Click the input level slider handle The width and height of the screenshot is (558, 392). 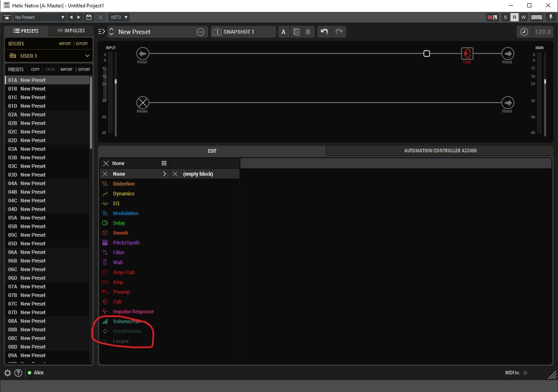click(116, 82)
